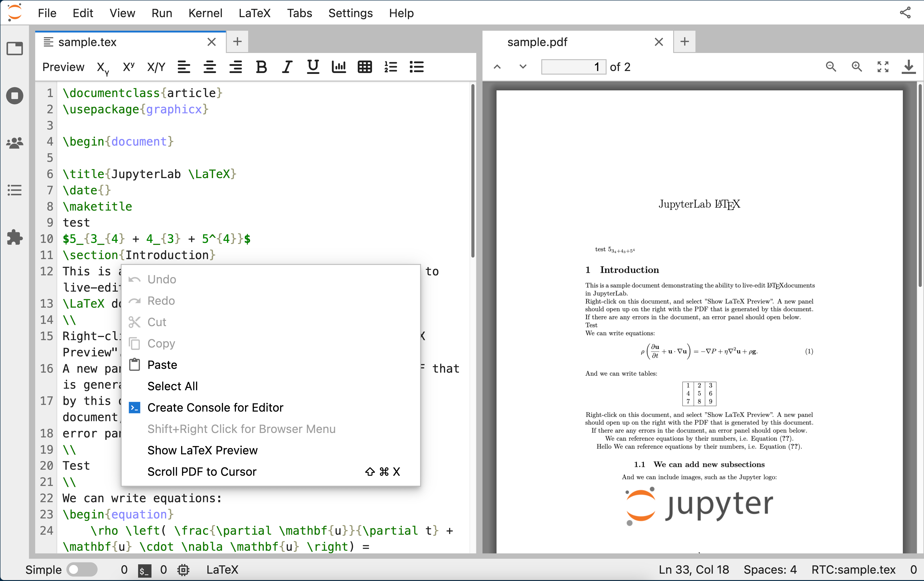Image resolution: width=924 pixels, height=581 pixels.
Task: Open the Kernel menu
Action: pyautogui.click(x=205, y=13)
